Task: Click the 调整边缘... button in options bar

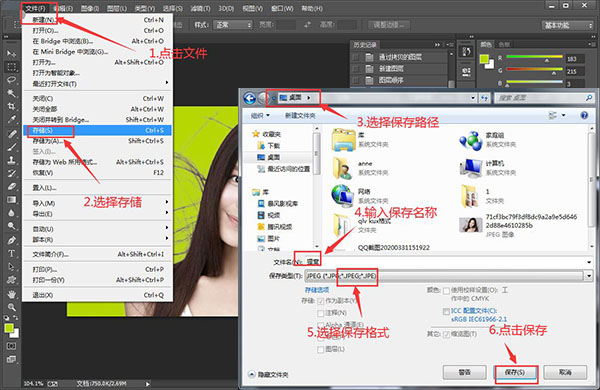Action: click(389, 25)
